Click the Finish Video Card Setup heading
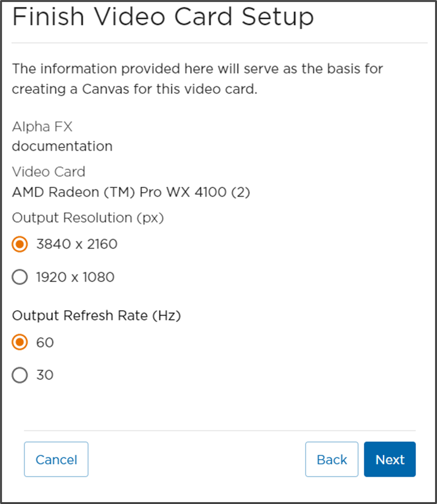The image size is (437, 504). click(x=163, y=17)
